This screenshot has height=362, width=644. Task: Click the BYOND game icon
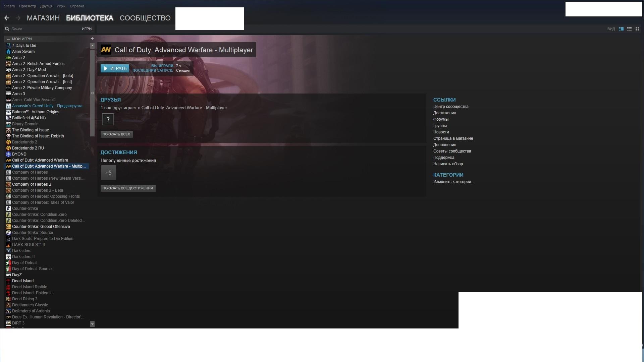[8, 154]
